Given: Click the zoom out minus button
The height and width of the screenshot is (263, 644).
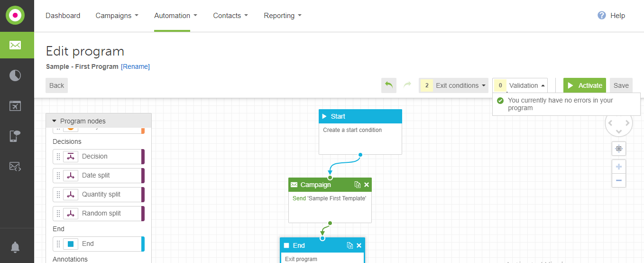Looking at the screenshot, I should pos(618,180).
